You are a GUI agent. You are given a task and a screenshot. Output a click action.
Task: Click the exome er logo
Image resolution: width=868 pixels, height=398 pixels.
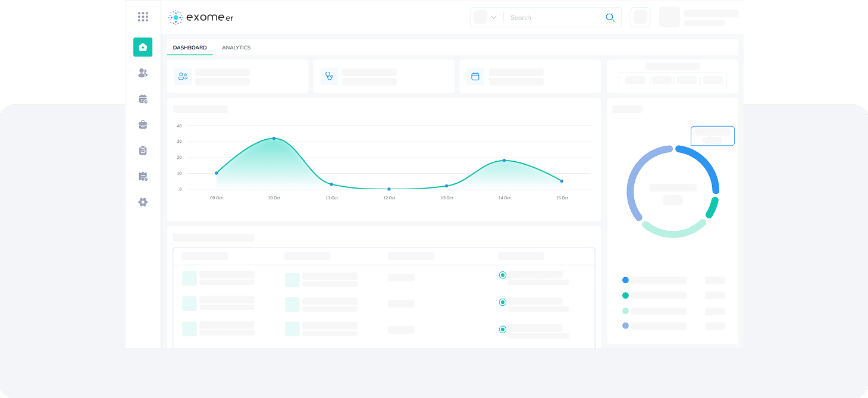[201, 17]
